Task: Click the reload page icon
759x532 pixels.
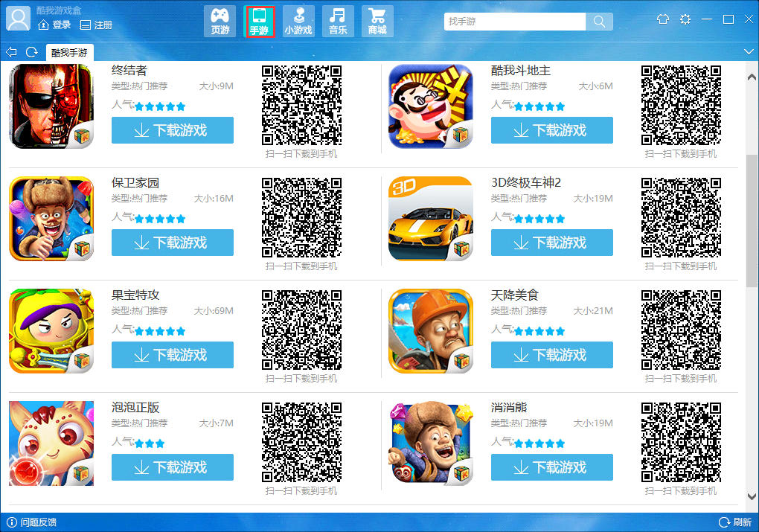Action: click(x=32, y=52)
